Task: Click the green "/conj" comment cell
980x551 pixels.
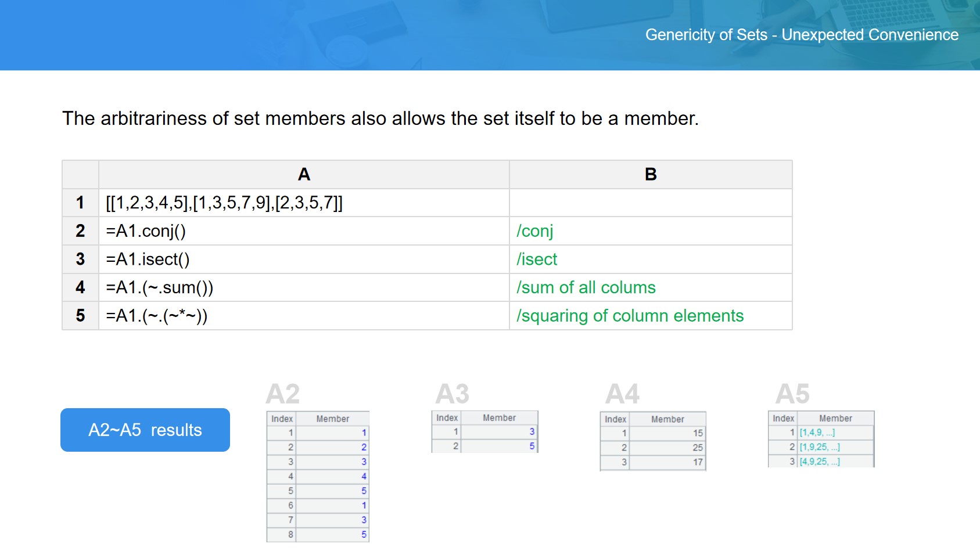Action: 535,231
